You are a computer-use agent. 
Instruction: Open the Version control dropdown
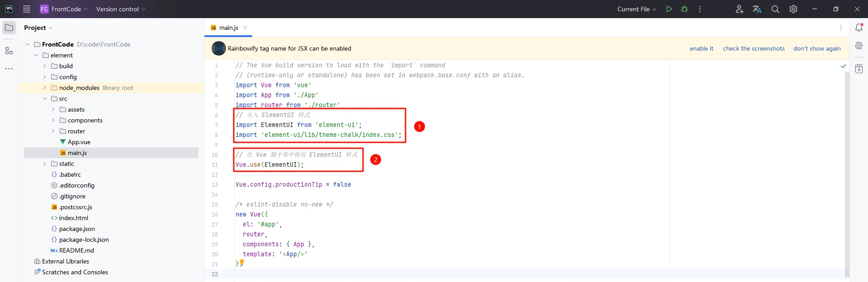(121, 9)
